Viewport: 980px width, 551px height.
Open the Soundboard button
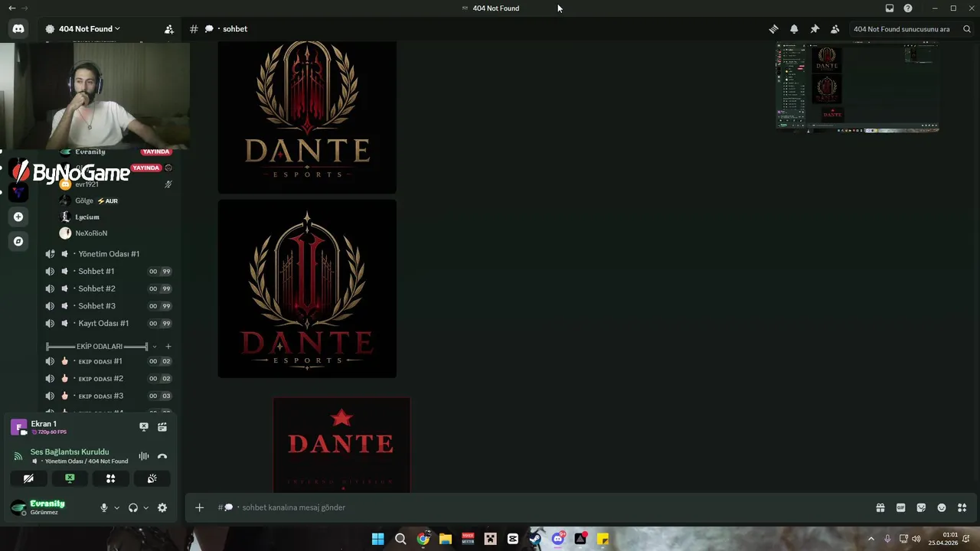pos(152,478)
